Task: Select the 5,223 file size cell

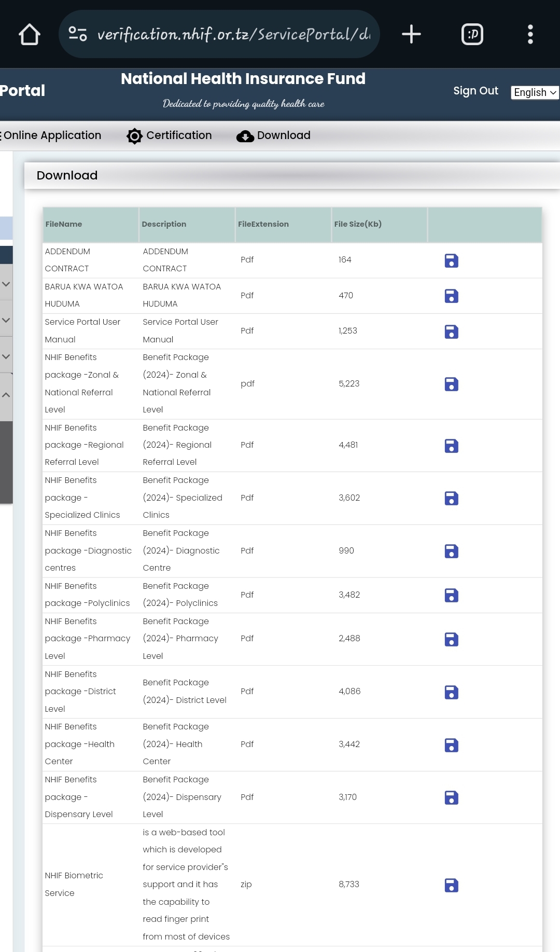Action: 349,383
